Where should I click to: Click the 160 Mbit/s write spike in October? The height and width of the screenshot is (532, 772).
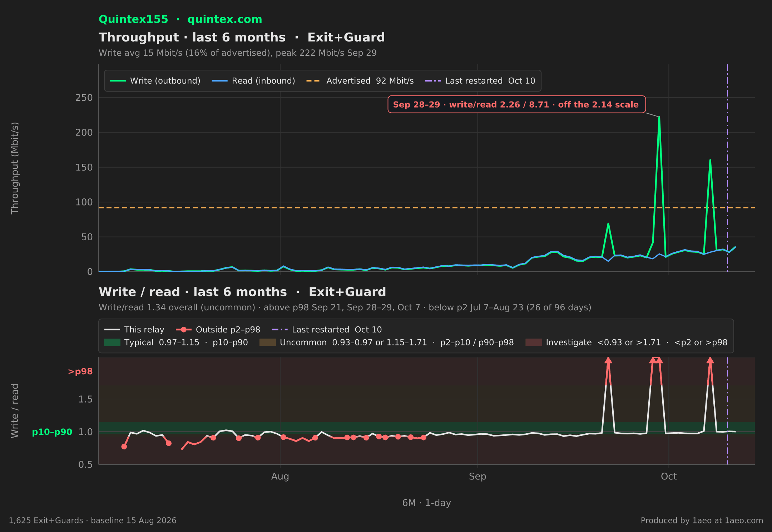pyautogui.click(x=710, y=160)
